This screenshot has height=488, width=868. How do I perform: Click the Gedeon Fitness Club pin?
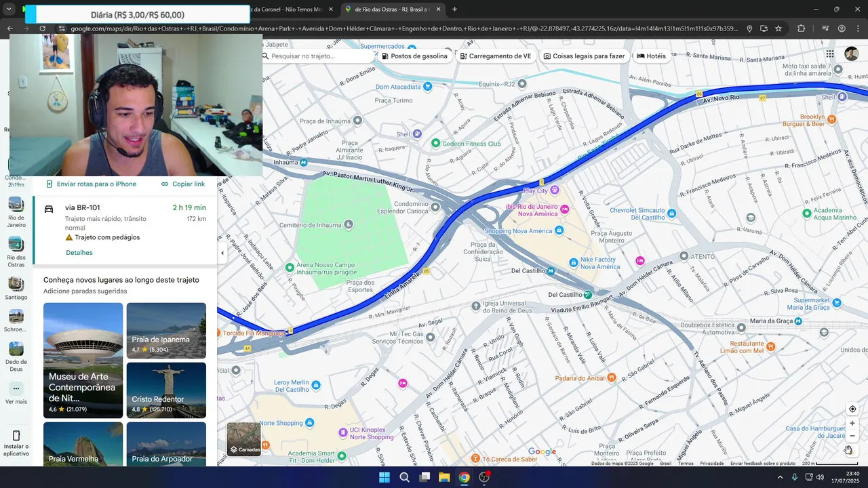436,144
